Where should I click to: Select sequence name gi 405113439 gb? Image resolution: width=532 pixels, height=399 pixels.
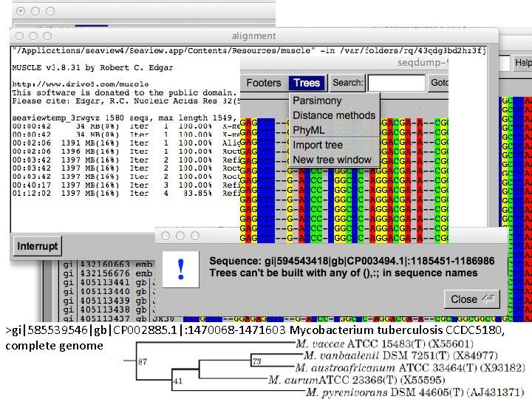point(108,301)
